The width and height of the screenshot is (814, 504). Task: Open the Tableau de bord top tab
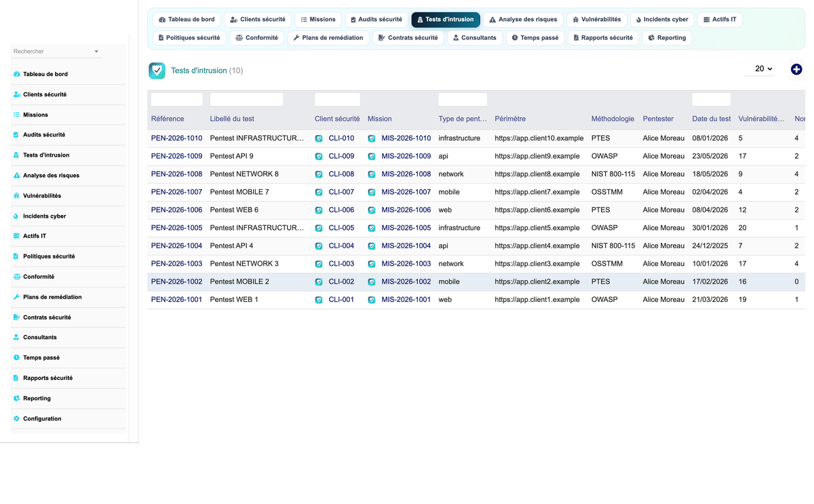click(187, 20)
